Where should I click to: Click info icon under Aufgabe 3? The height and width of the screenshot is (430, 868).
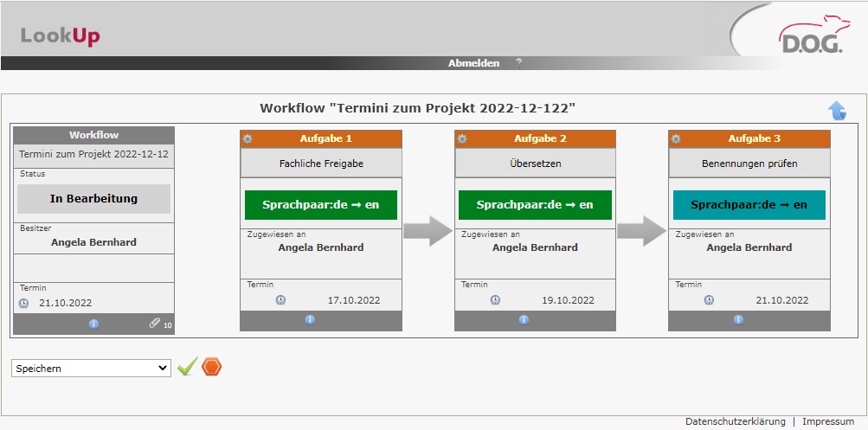tap(738, 319)
